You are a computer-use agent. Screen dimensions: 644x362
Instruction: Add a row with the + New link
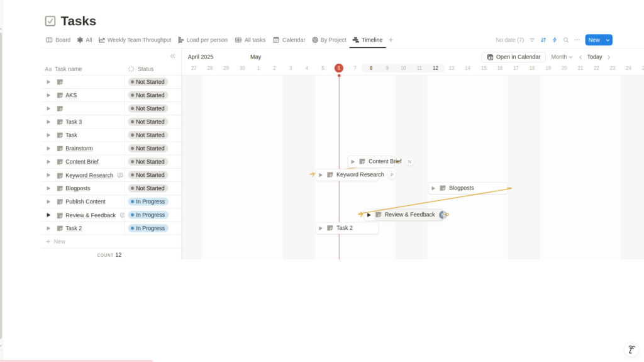(56, 242)
